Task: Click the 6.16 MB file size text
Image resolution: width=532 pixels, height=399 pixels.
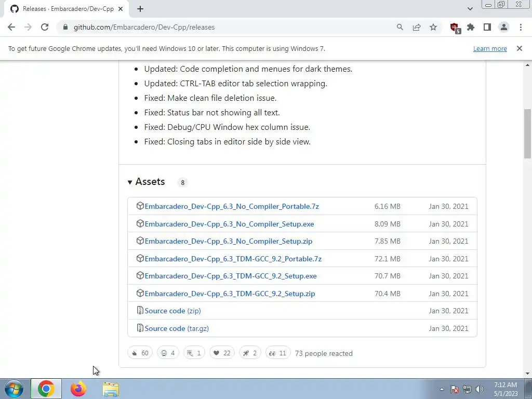Action: (388, 206)
